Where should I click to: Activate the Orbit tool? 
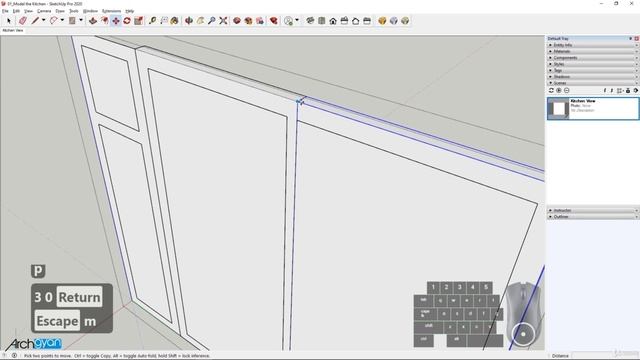coord(189,20)
